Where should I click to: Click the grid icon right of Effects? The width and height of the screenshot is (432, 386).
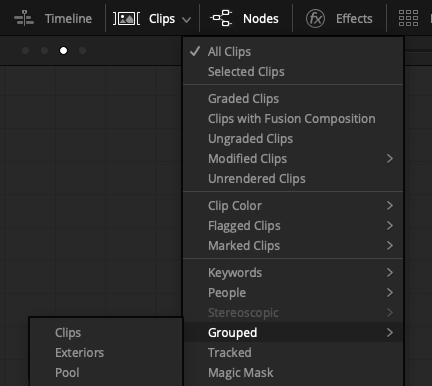click(408, 18)
